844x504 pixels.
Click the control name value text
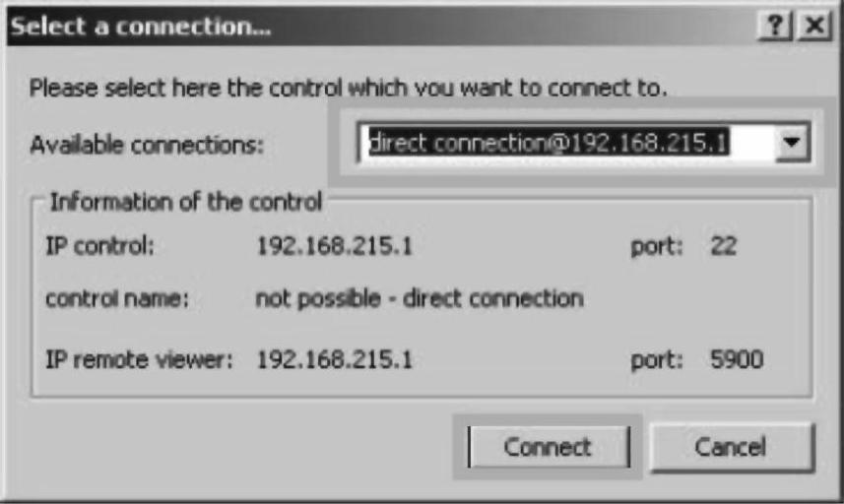tap(420, 298)
